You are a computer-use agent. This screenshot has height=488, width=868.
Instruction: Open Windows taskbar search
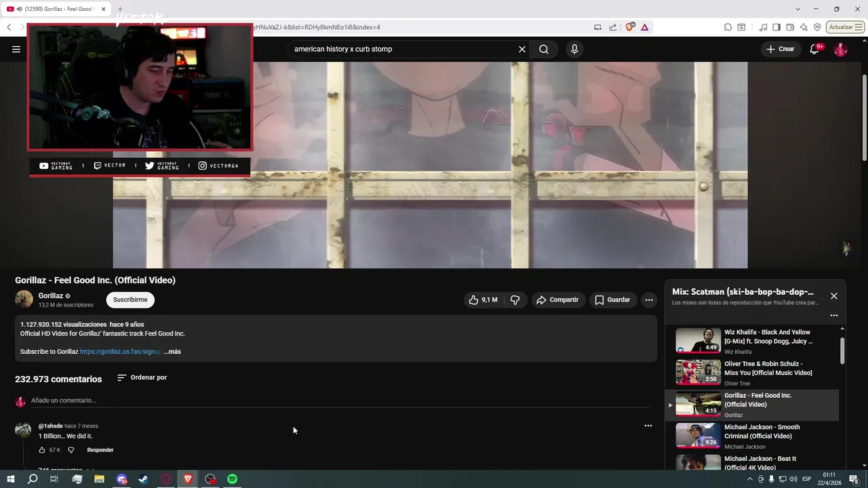click(x=33, y=479)
